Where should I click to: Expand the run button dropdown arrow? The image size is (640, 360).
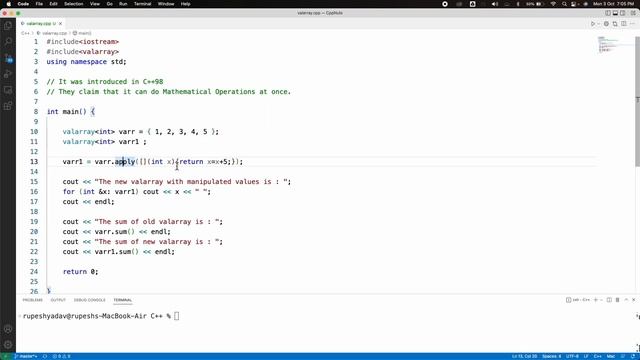click(x=598, y=24)
